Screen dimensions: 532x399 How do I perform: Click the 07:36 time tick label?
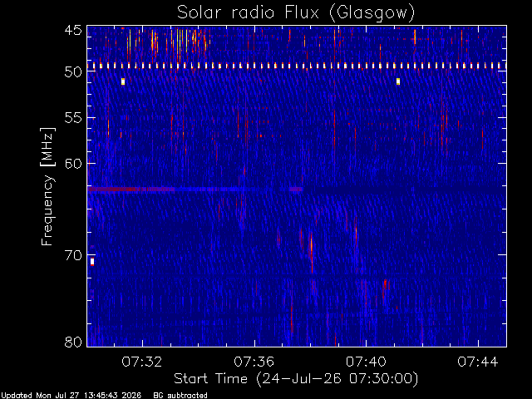pyautogui.click(x=254, y=362)
